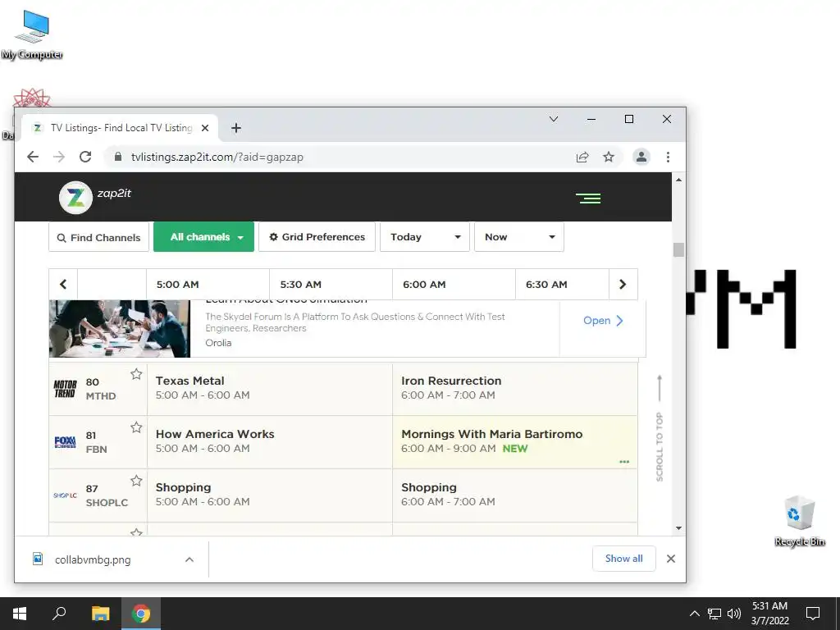The height and width of the screenshot is (630, 840).
Task: Open Chrome three-dot menu
Action: (x=668, y=157)
